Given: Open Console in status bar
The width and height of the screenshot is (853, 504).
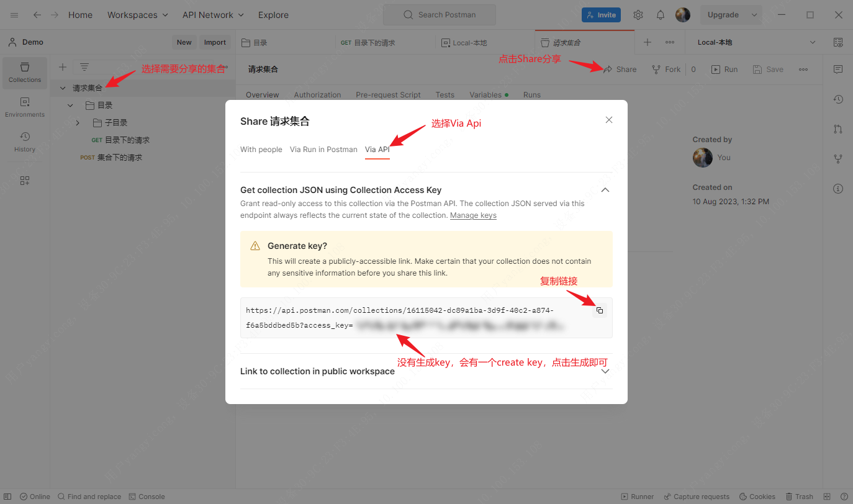Looking at the screenshot, I should (147, 497).
